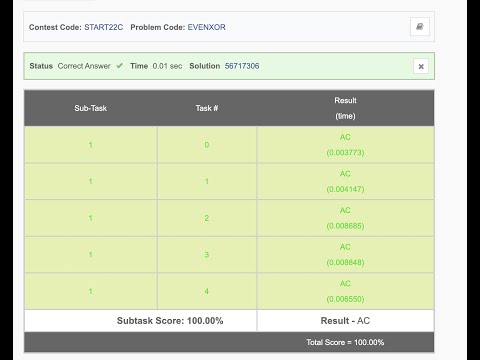Viewport: 480px width, 360px height.
Task: Open solution 56717306 link
Action: (x=242, y=66)
